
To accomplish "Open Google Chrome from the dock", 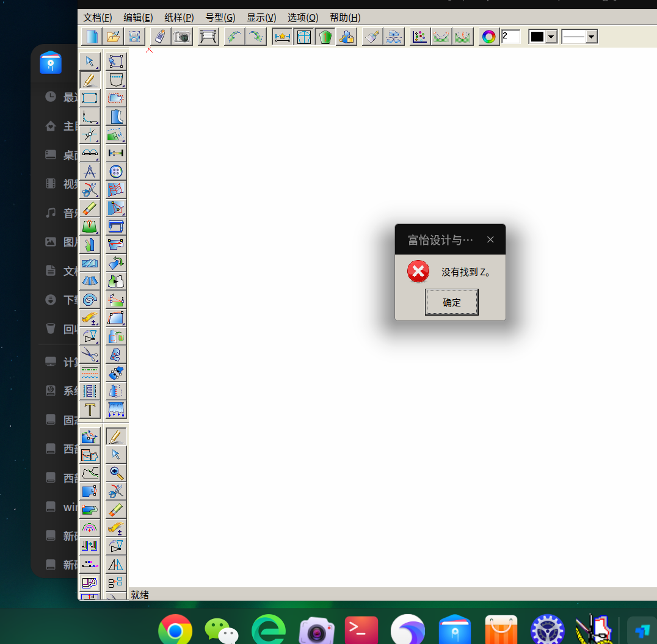I will pyautogui.click(x=175, y=630).
